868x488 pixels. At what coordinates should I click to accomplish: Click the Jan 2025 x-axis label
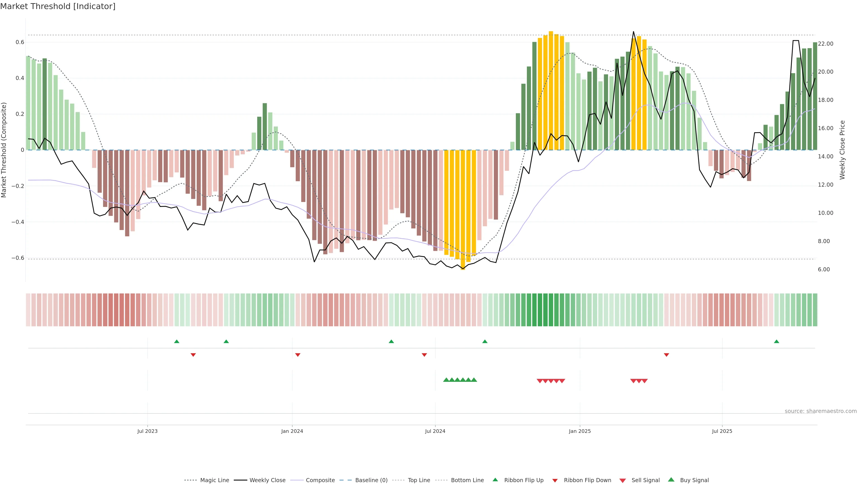click(580, 431)
